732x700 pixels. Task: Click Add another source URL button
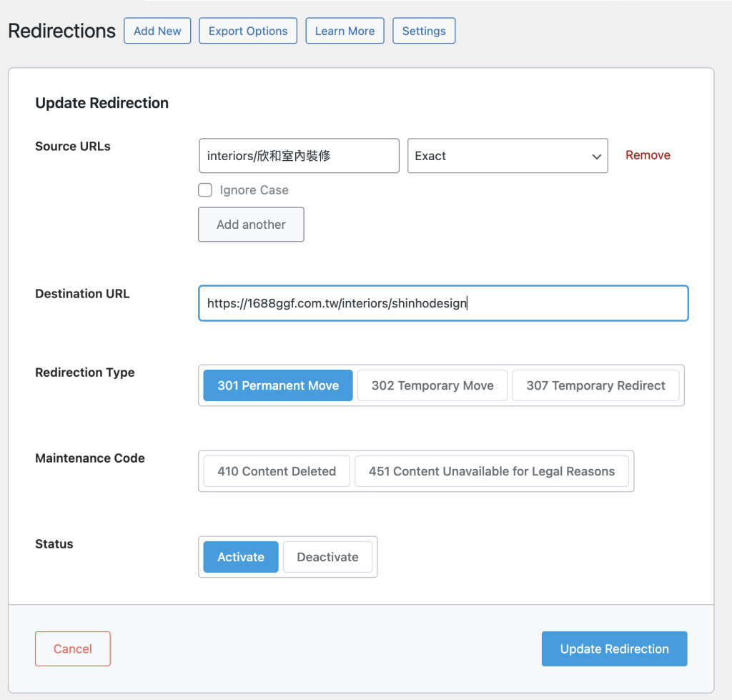point(251,225)
